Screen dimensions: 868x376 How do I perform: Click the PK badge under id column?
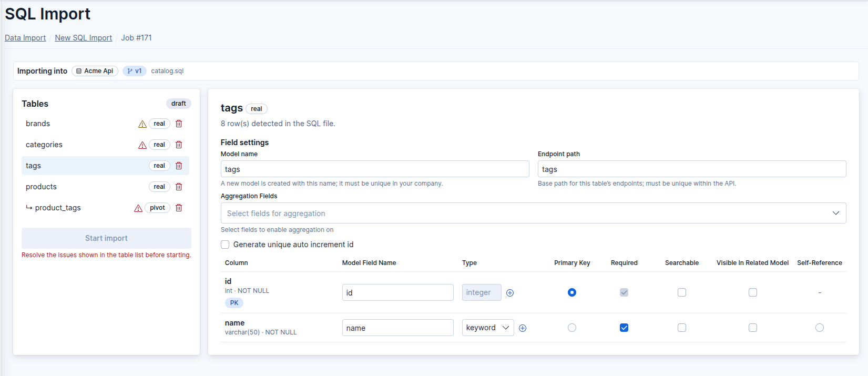[234, 303]
